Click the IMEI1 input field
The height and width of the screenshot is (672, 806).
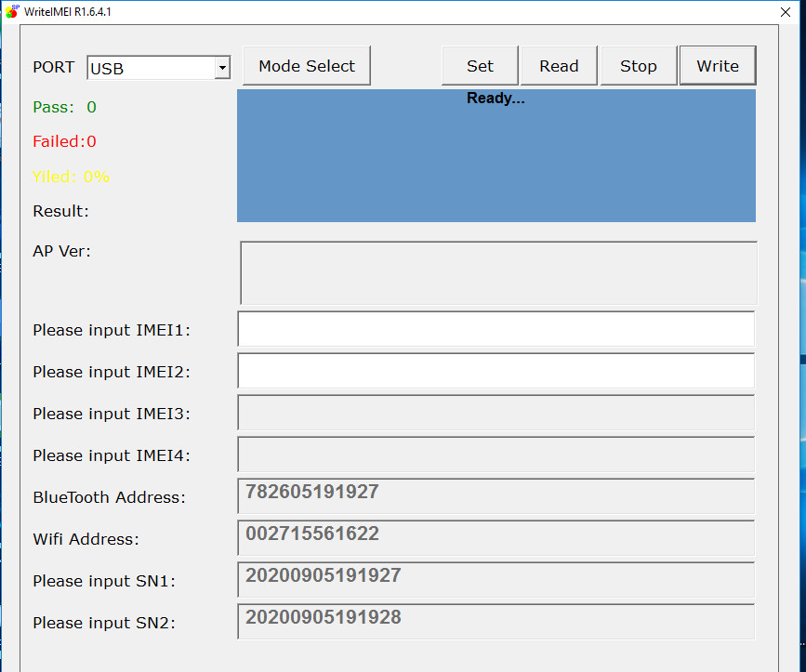click(495, 329)
